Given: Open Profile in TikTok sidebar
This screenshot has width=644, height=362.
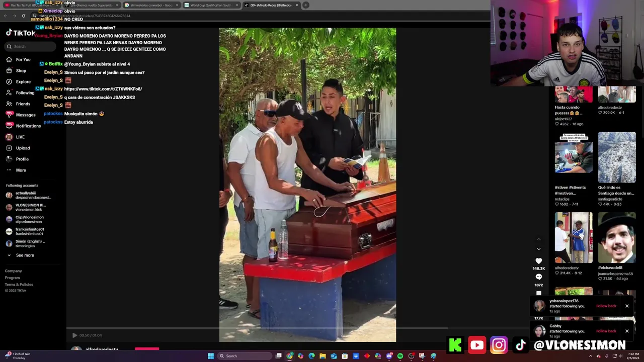Looking at the screenshot, I should pos(17,159).
